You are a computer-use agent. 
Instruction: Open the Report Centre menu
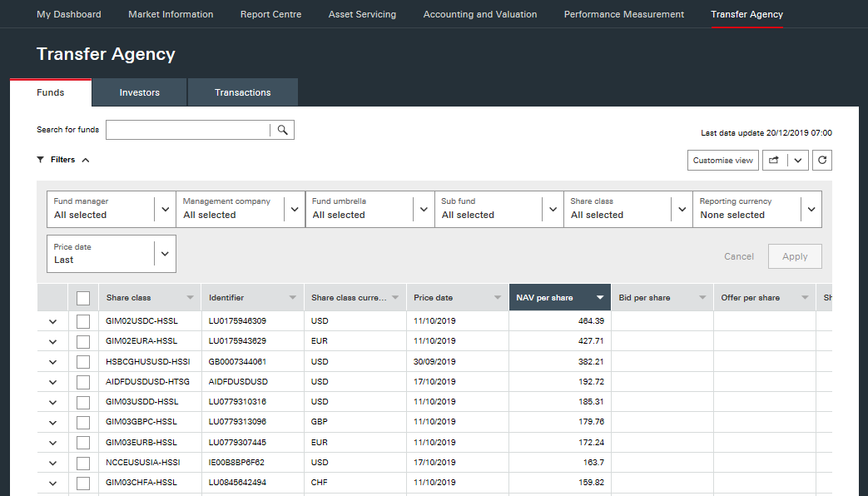pos(270,14)
